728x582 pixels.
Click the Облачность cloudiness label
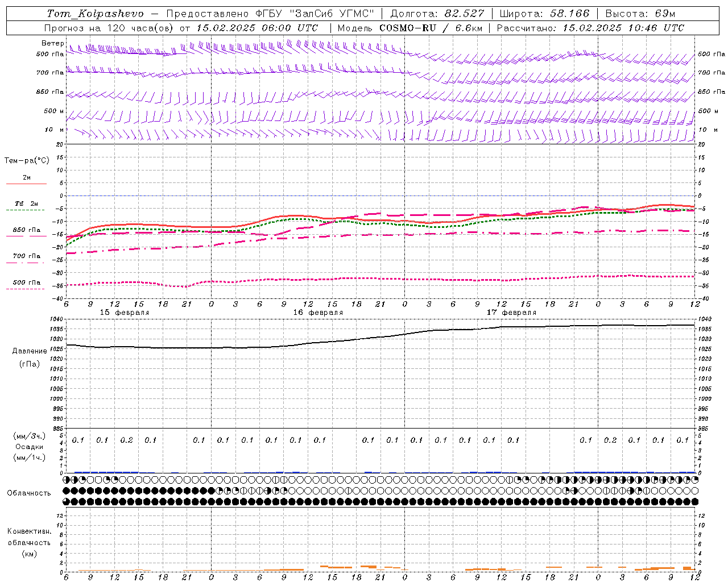click(x=29, y=493)
